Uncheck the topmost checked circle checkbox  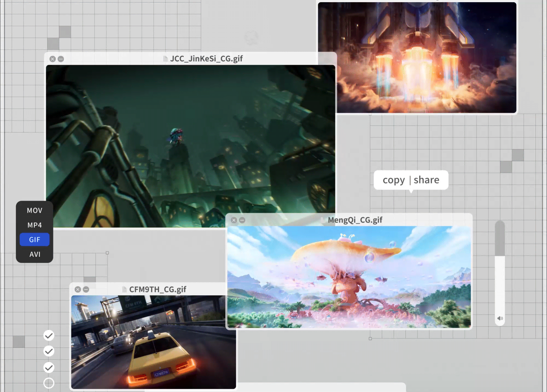(x=49, y=335)
